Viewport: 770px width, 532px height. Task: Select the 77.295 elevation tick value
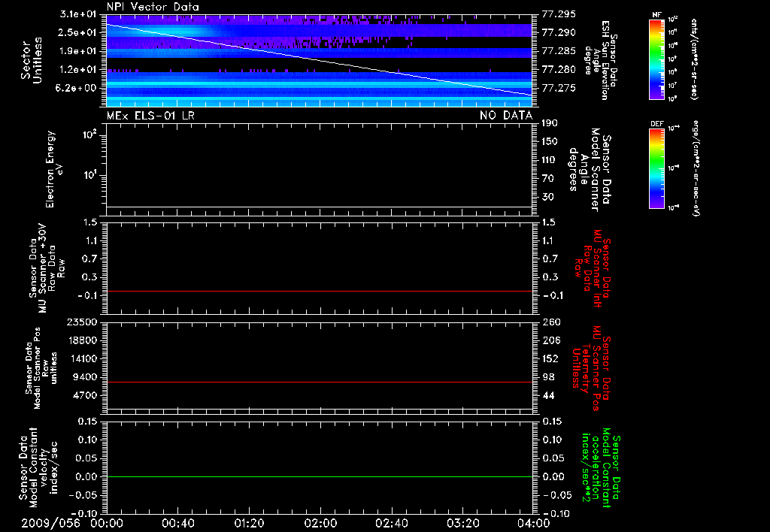tap(559, 14)
